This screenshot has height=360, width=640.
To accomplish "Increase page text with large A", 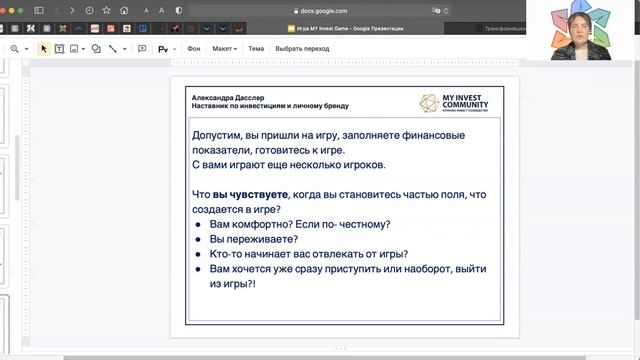I will tap(162, 11).
